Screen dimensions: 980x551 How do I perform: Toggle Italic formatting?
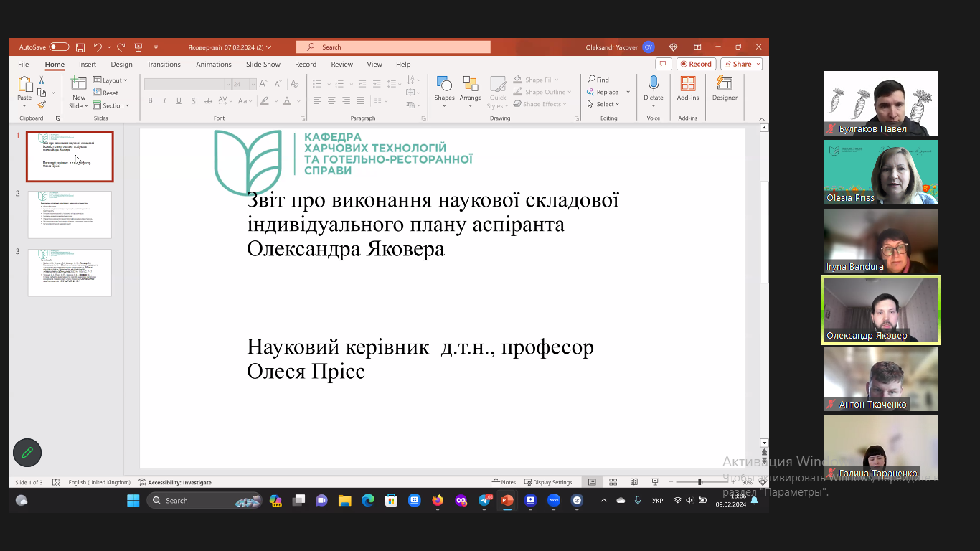[x=164, y=101]
